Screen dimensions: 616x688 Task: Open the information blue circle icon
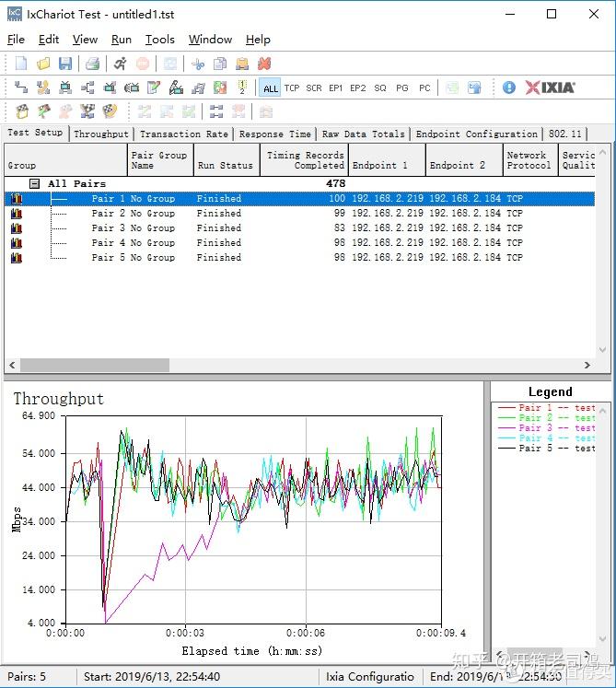point(509,87)
